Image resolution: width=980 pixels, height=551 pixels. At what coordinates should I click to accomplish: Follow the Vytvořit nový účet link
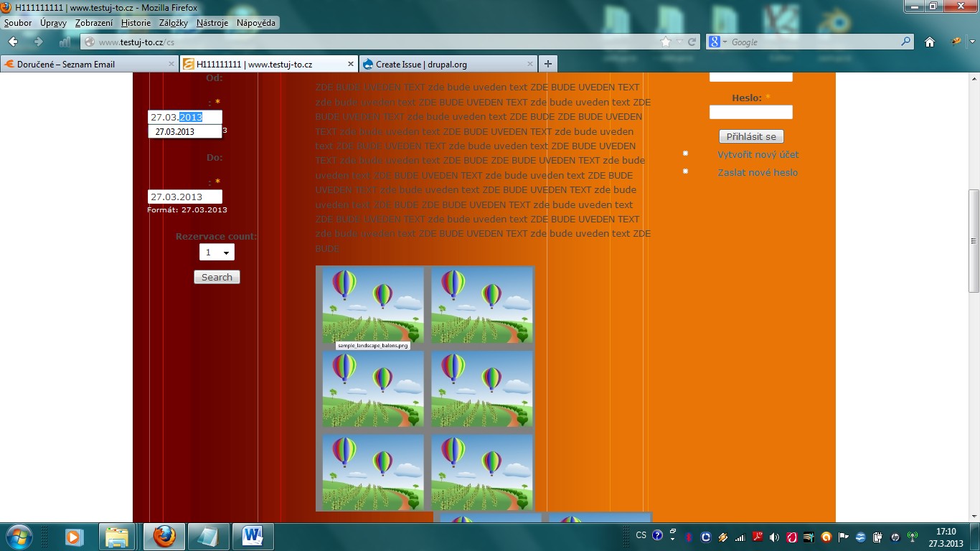coord(758,154)
